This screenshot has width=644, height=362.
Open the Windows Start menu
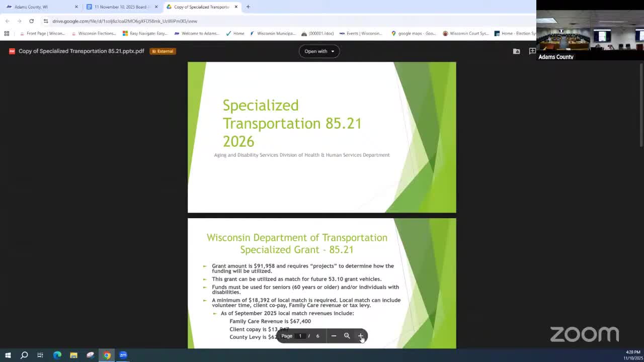point(8,355)
